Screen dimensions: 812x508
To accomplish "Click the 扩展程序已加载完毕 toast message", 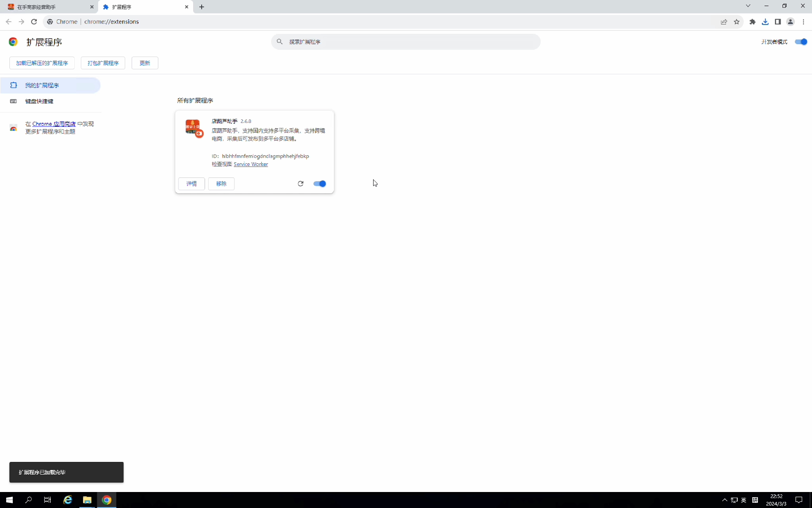I will tap(66, 472).
